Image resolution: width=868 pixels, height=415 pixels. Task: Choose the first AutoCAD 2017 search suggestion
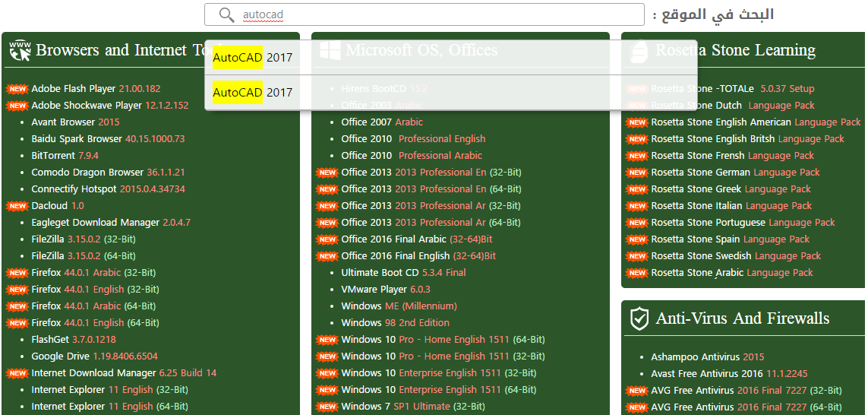coord(450,58)
